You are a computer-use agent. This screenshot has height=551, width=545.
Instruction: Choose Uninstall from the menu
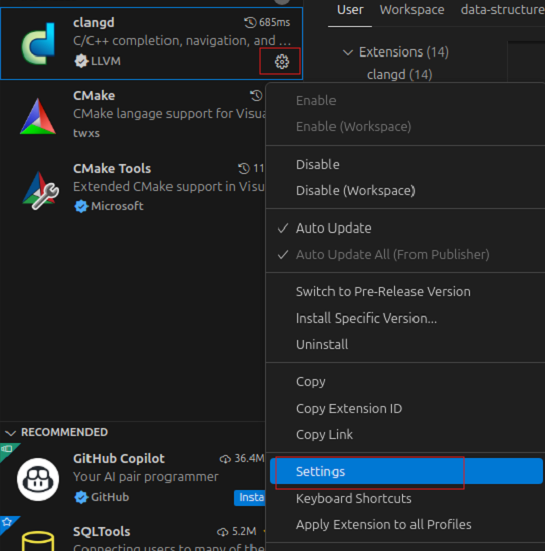(322, 344)
